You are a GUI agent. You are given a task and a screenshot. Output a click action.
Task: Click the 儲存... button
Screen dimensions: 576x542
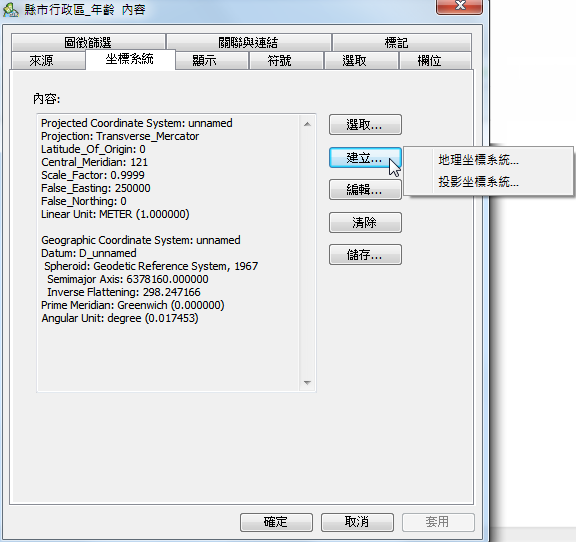[x=365, y=255]
